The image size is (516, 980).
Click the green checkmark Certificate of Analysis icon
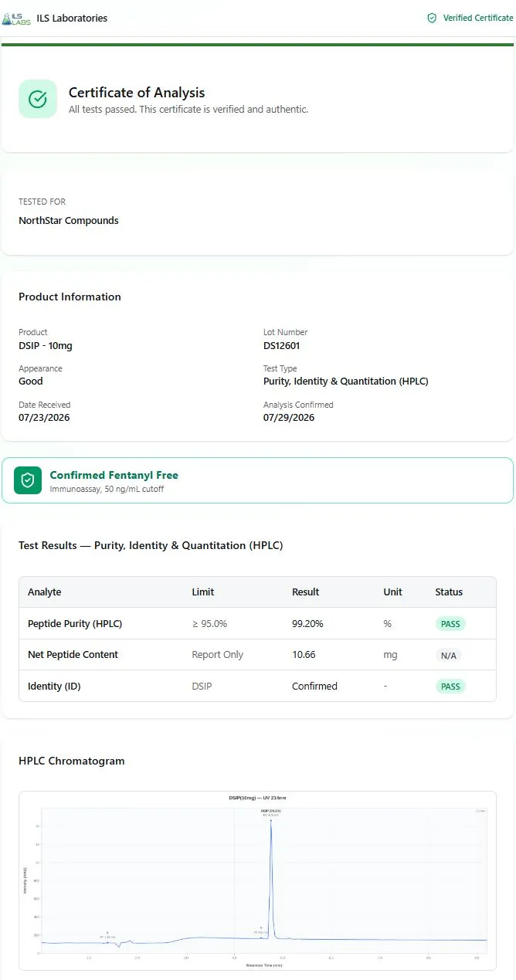(x=38, y=99)
